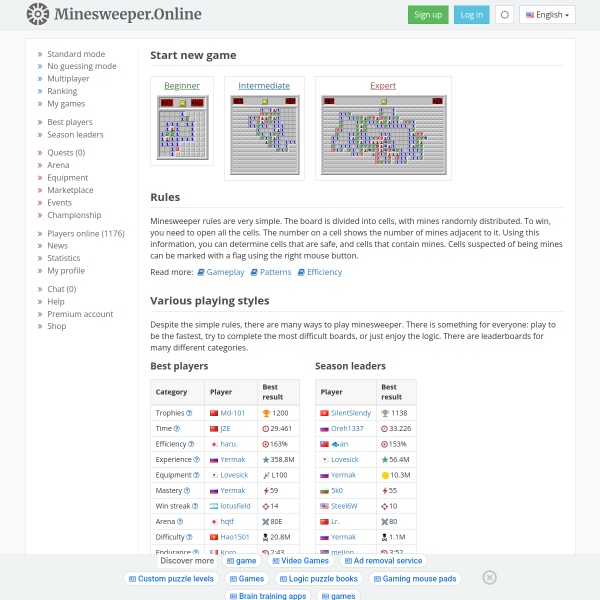The width and height of the screenshot is (600, 600).
Task: Click the Experience category help icon
Action: pos(196,459)
